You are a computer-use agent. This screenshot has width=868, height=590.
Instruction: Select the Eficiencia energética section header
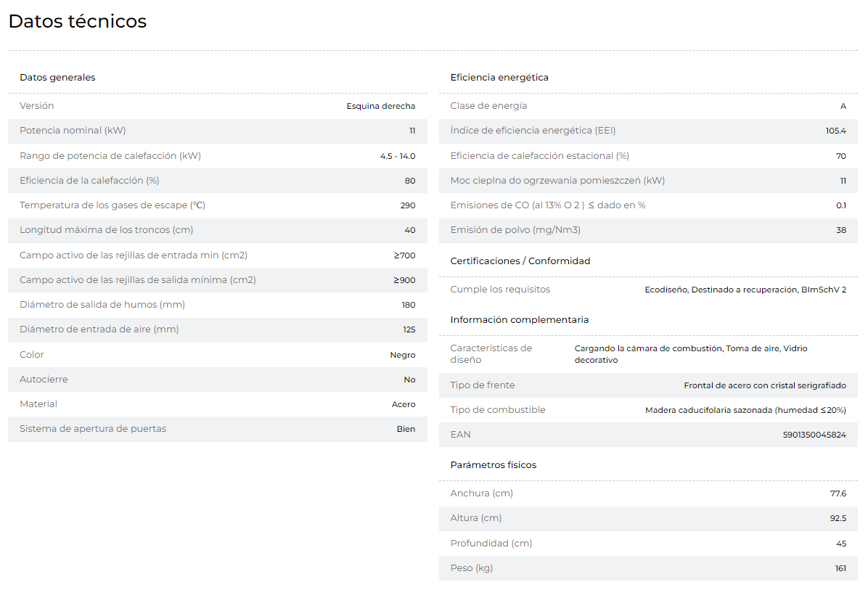[x=499, y=78]
